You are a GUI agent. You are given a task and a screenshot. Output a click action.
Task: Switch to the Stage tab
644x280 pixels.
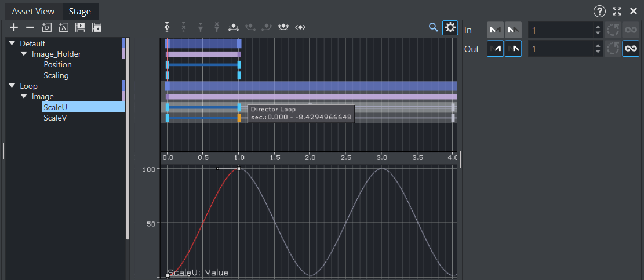79,11
